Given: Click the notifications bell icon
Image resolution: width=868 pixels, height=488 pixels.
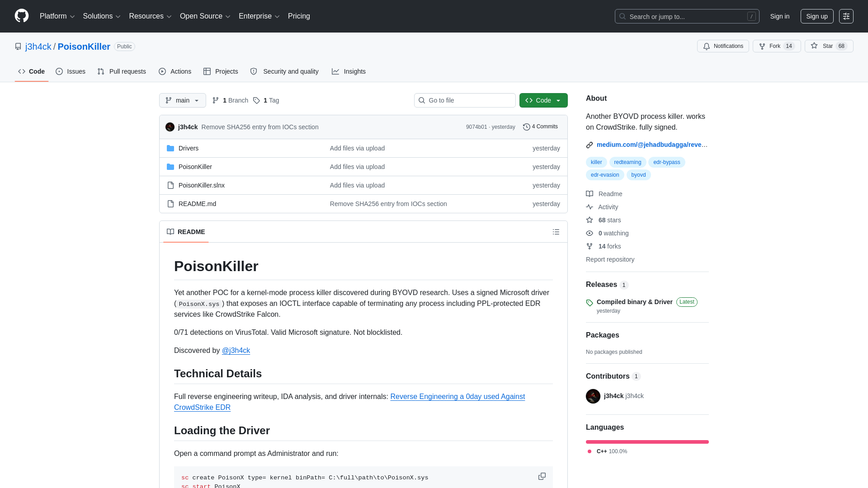Looking at the screenshot, I should (707, 46).
